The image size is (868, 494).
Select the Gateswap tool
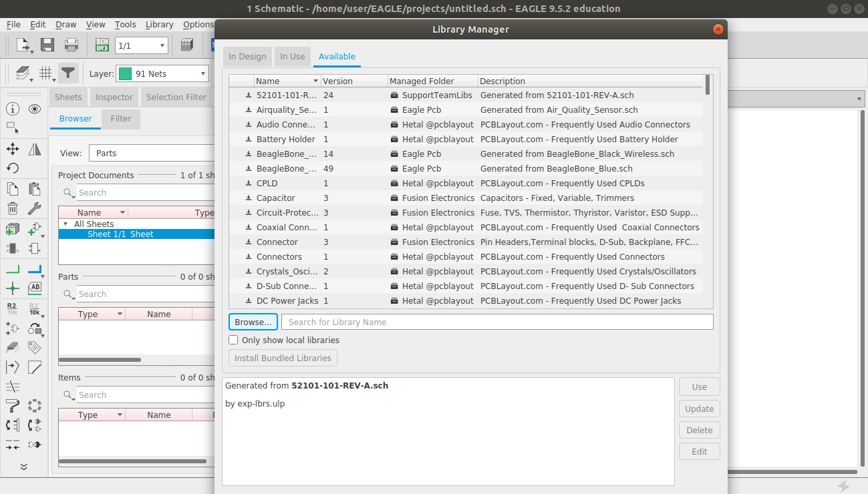click(35, 425)
